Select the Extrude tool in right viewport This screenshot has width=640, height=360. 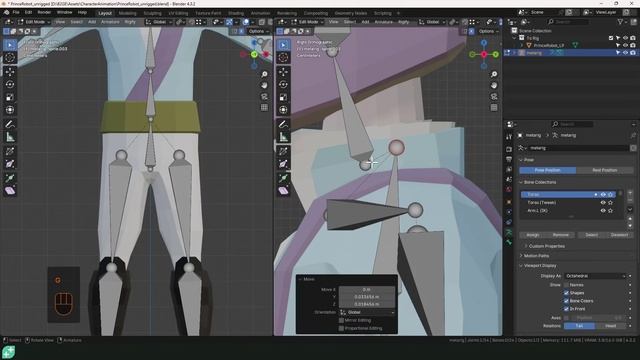pyautogui.click(x=283, y=178)
